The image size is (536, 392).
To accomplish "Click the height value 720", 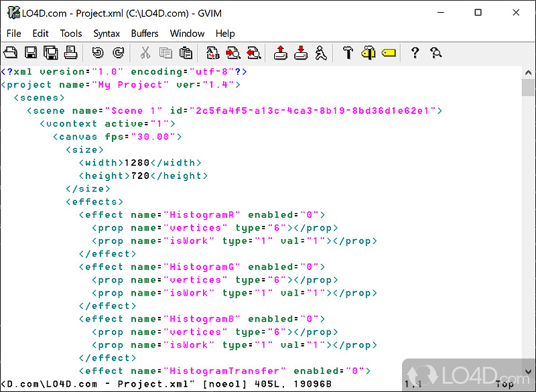I will 140,176.
